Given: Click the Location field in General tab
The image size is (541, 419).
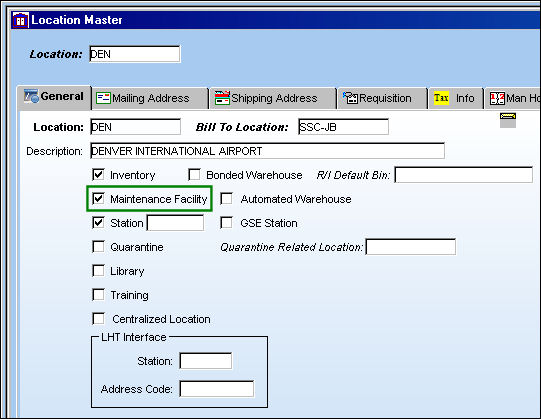Looking at the screenshot, I should coord(135,127).
